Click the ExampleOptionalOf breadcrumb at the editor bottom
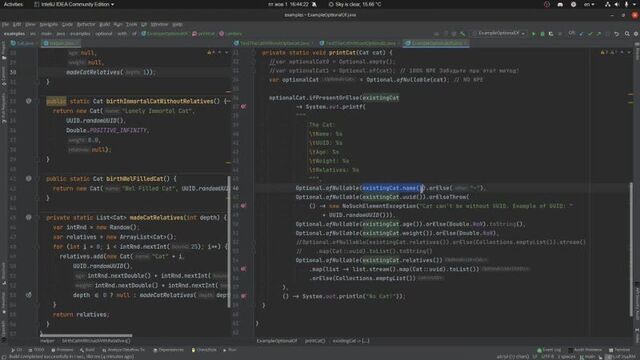The image size is (640, 360). pos(277,340)
